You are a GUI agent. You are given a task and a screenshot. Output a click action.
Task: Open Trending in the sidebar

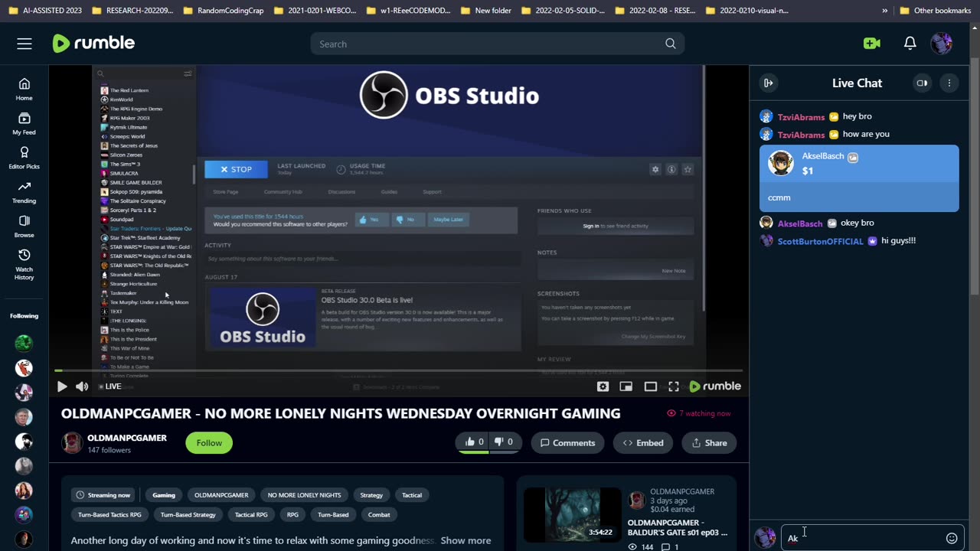tap(24, 192)
